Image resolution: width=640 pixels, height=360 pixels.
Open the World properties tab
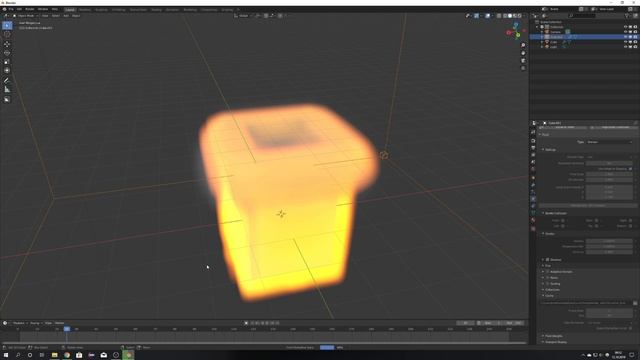(x=533, y=169)
